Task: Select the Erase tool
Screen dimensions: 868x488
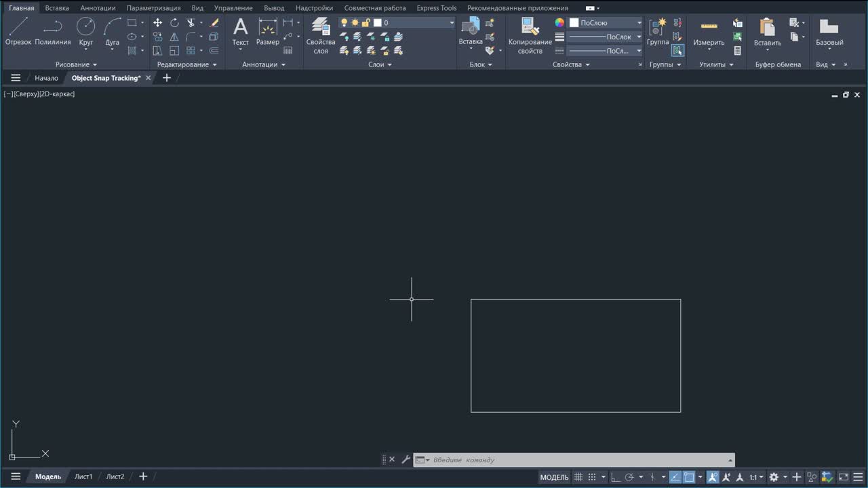Action: point(214,23)
